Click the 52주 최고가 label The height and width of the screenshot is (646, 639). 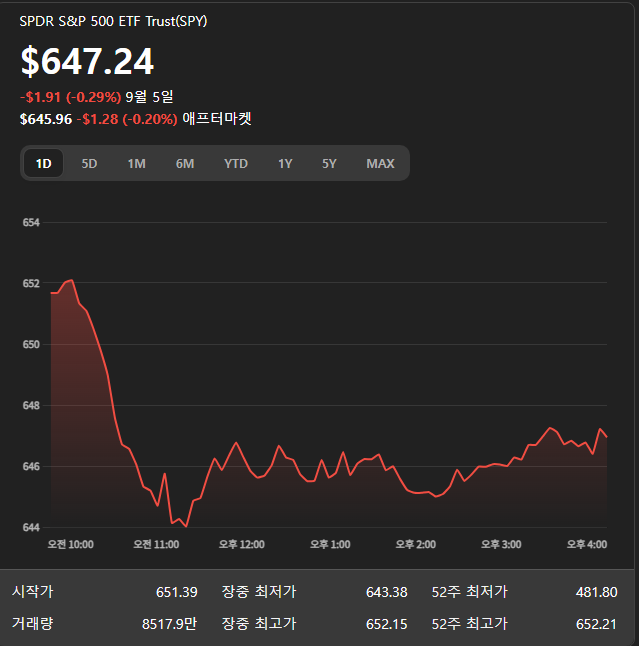point(470,624)
